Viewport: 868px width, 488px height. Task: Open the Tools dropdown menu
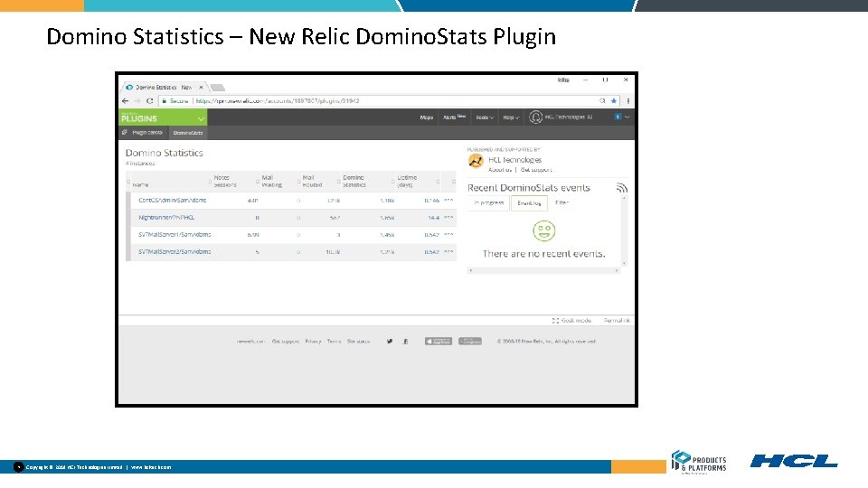(x=485, y=117)
